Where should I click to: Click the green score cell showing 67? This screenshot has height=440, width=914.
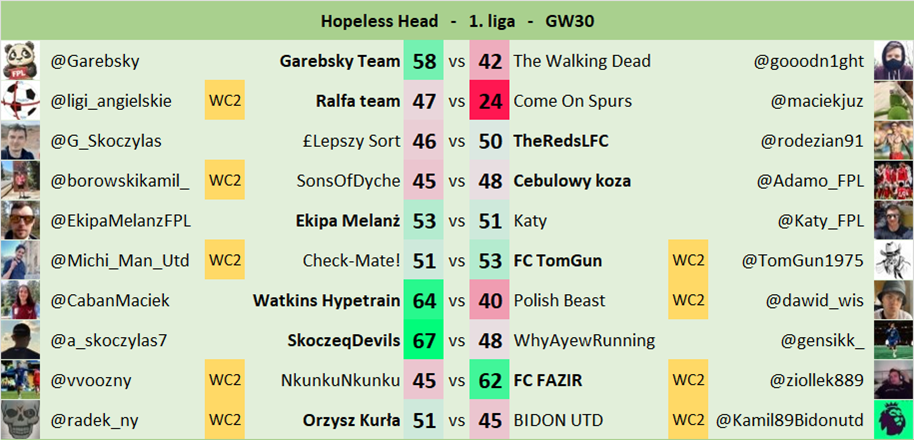[424, 340]
